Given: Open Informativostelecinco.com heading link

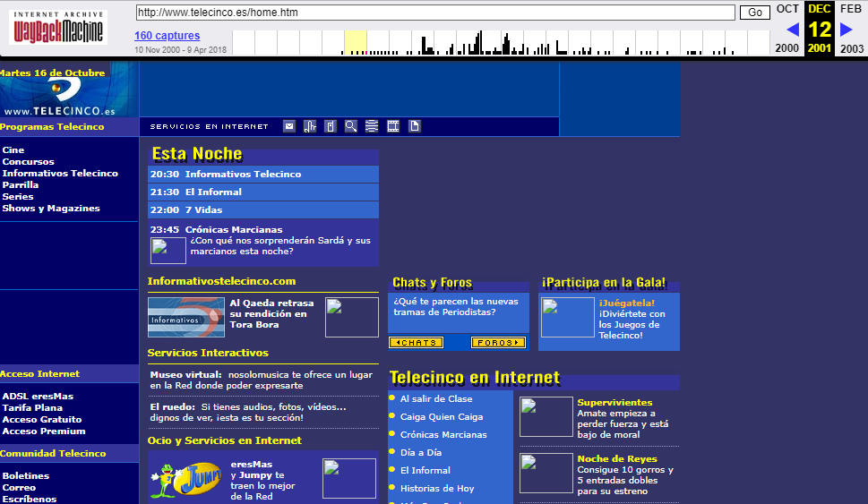Looking at the screenshot, I should point(221,281).
